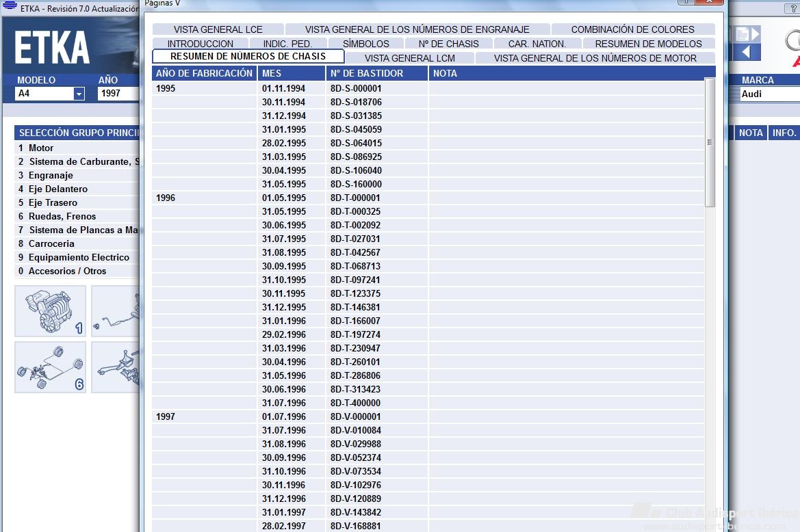
Task: Open the VISTA GENERAL DE LOS NÚMEROS DE MOTOR tab
Action: (595, 58)
